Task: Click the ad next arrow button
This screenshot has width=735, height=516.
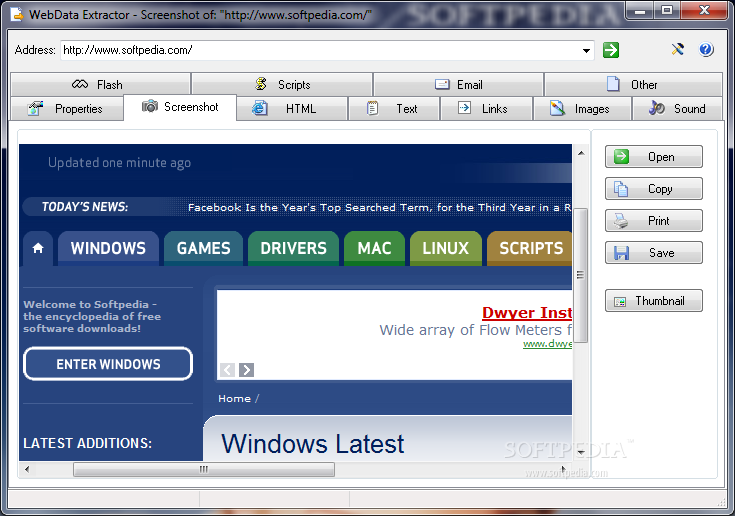Action: [247, 370]
